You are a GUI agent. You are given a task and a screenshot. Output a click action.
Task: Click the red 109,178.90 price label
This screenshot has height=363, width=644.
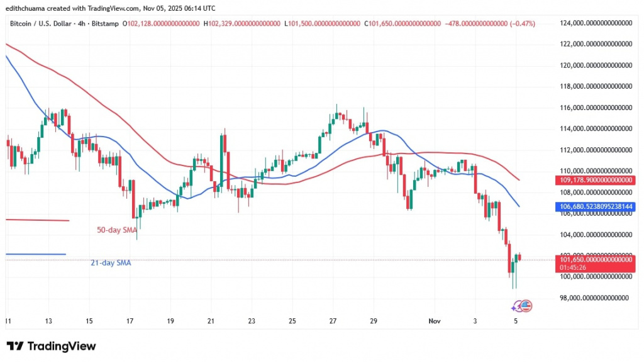pyautogui.click(x=594, y=179)
